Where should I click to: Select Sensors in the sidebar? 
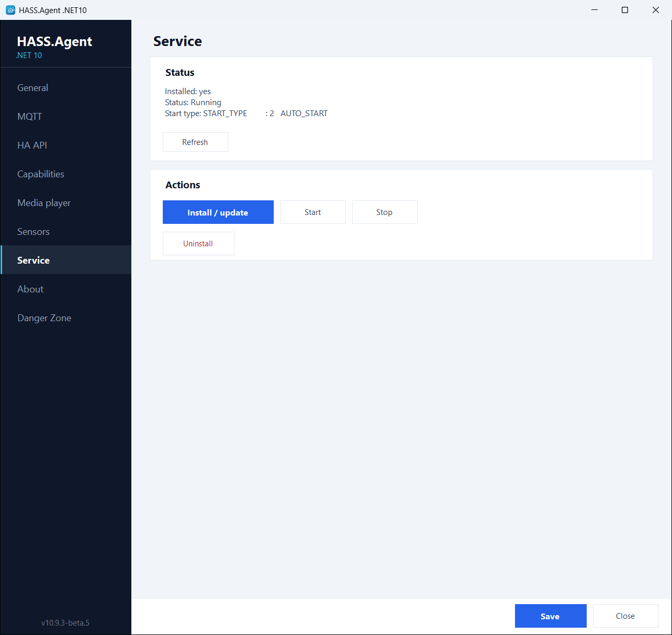point(66,232)
